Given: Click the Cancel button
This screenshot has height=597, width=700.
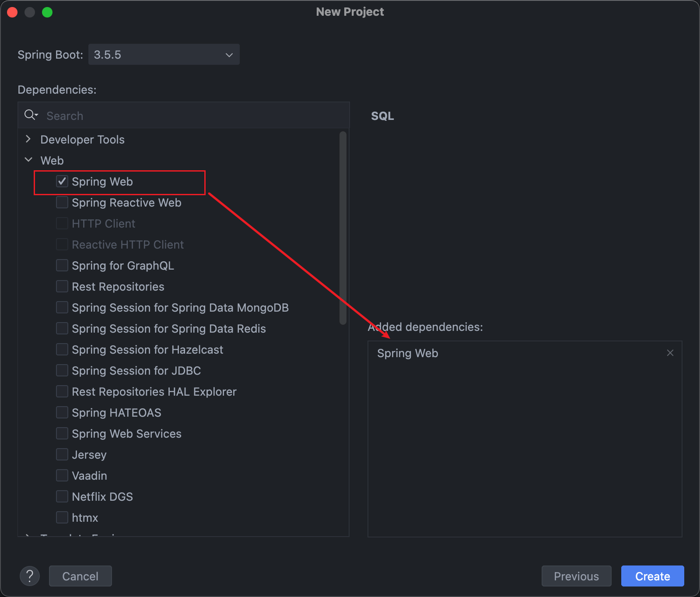Looking at the screenshot, I should coord(80,576).
